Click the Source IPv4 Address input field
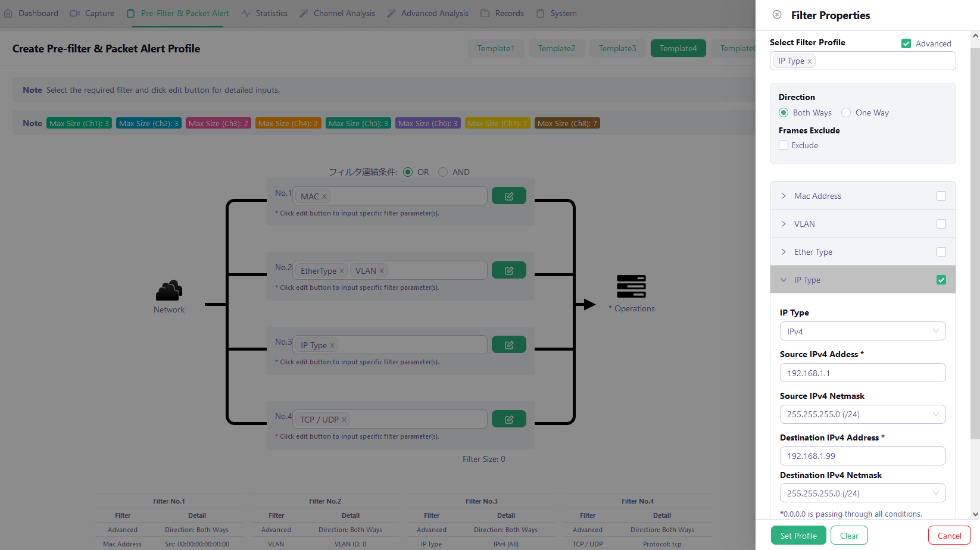Screen dimensions: 980x550 tap(862, 373)
